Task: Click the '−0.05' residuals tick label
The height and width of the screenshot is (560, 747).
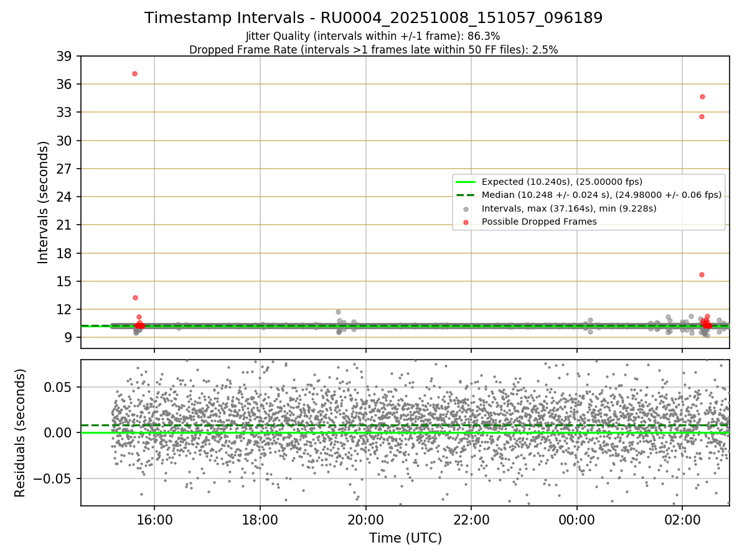Action: (54, 478)
